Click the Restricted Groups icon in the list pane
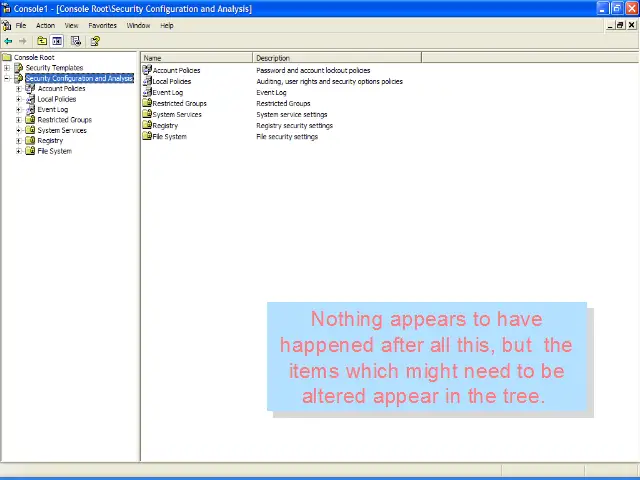Image resolution: width=640 pixels, height=480 pixels. tap(147, 103)
